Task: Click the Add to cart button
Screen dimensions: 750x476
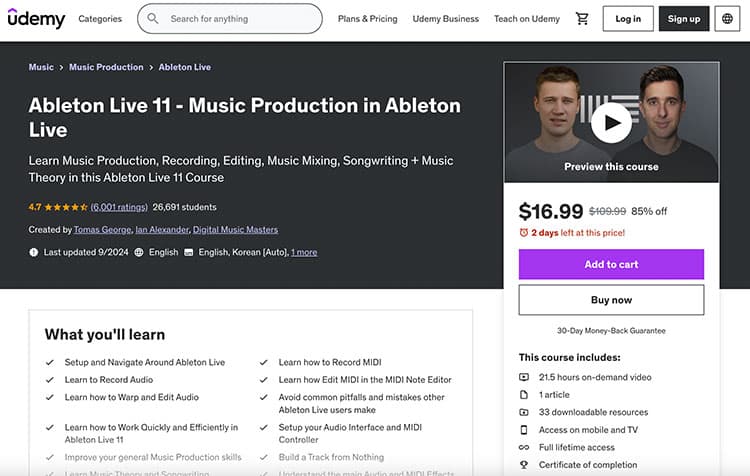Action: coord(611,264)
